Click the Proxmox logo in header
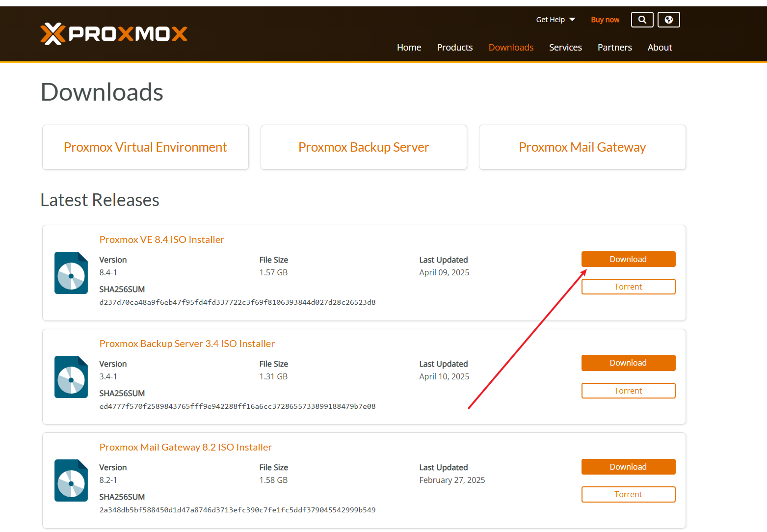Image resolution: width=767 pixels, height=532 pixels. coord(114,34)
